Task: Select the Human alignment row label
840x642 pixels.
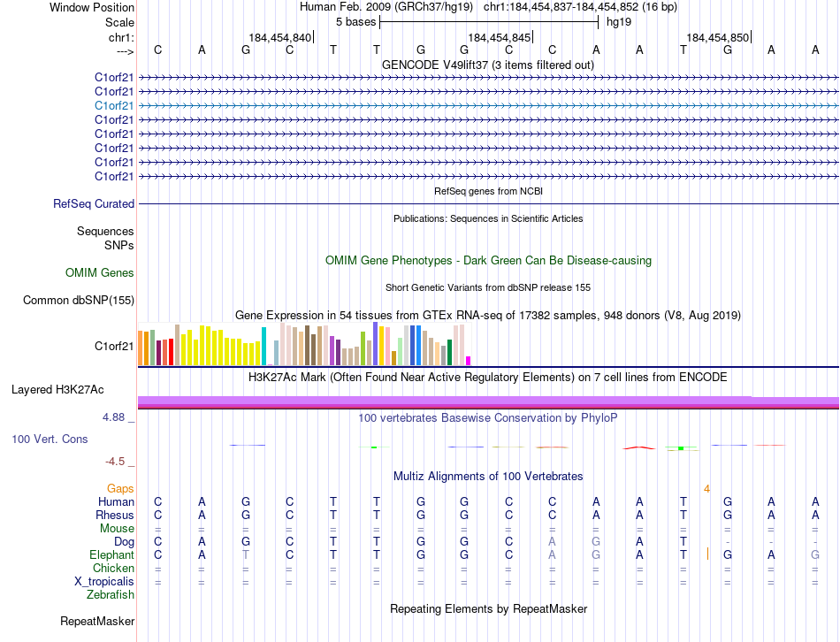Action: (116, 501)
